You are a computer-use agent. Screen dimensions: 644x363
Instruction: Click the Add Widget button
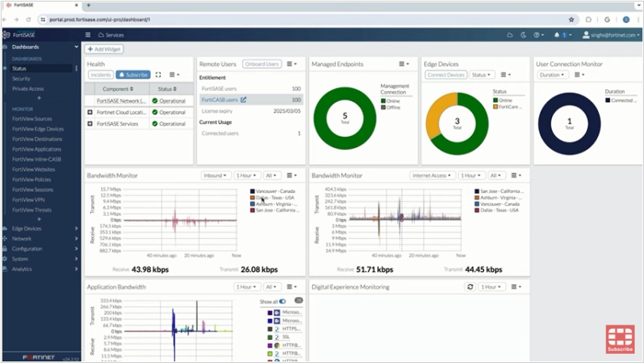click(x=104, y=49)
